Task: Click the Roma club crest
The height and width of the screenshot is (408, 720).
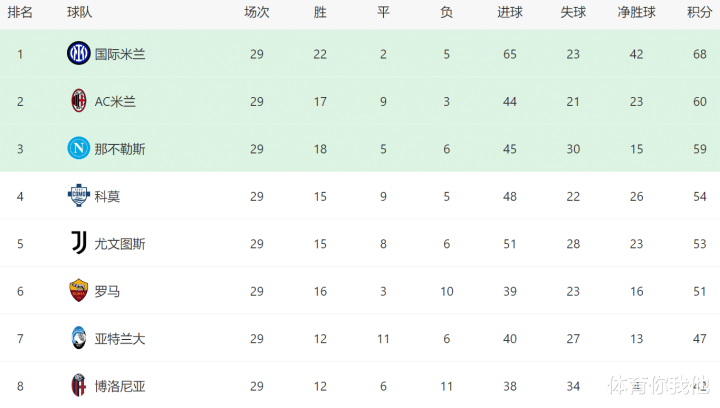Action: (78, 291)
